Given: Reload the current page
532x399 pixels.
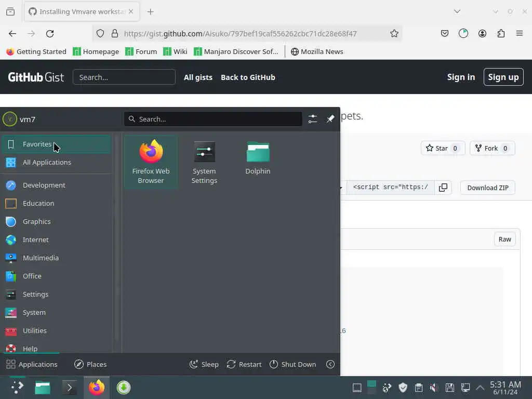Looking at the screenshot, I should (x=50, y=34).
